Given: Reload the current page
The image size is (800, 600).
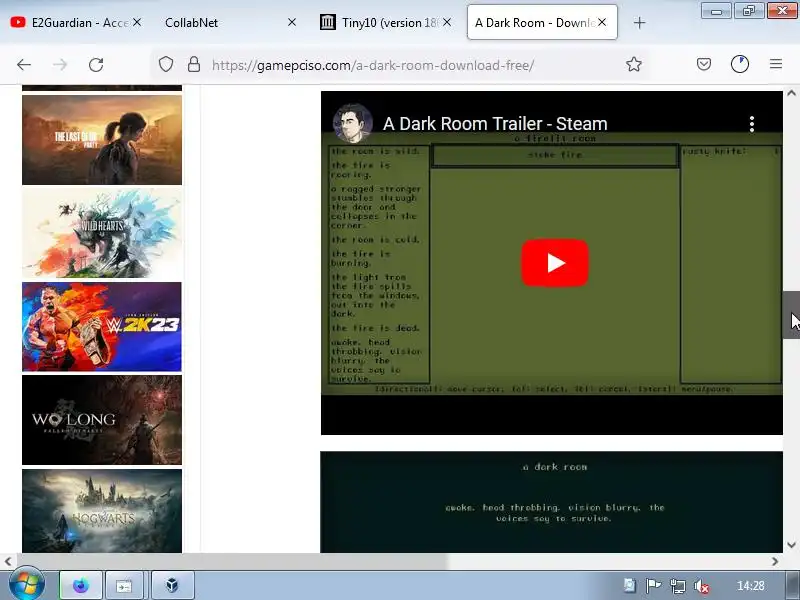Looking at the screenshot, I should coord(96,65).
